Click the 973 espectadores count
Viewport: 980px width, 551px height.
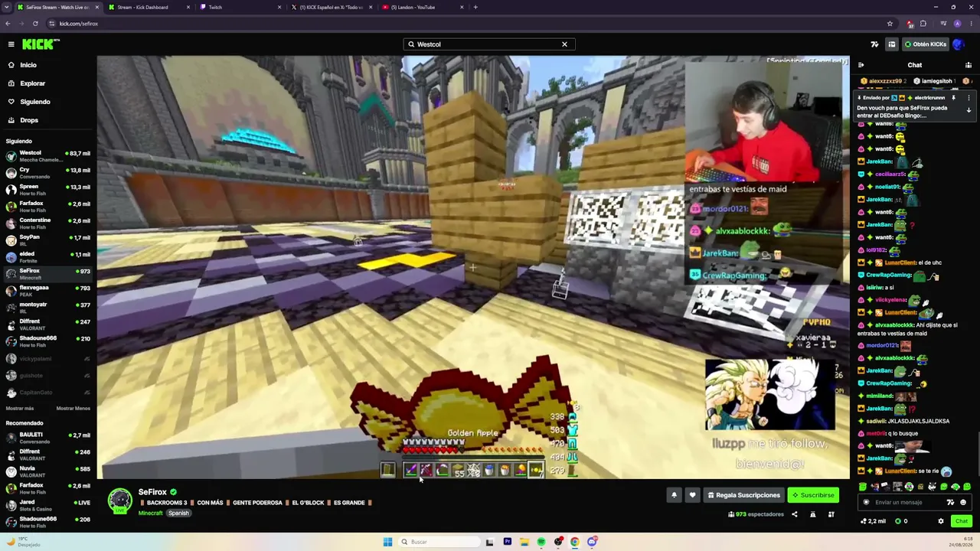756,514
